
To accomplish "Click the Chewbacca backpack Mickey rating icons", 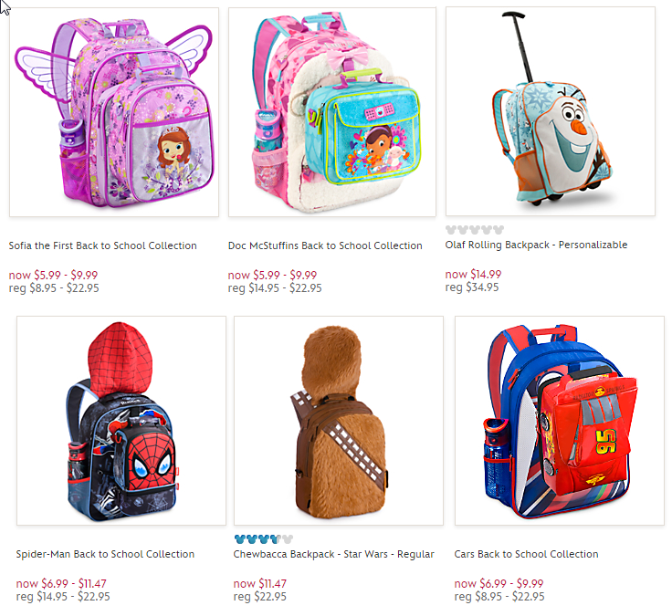I will point(264,539).
